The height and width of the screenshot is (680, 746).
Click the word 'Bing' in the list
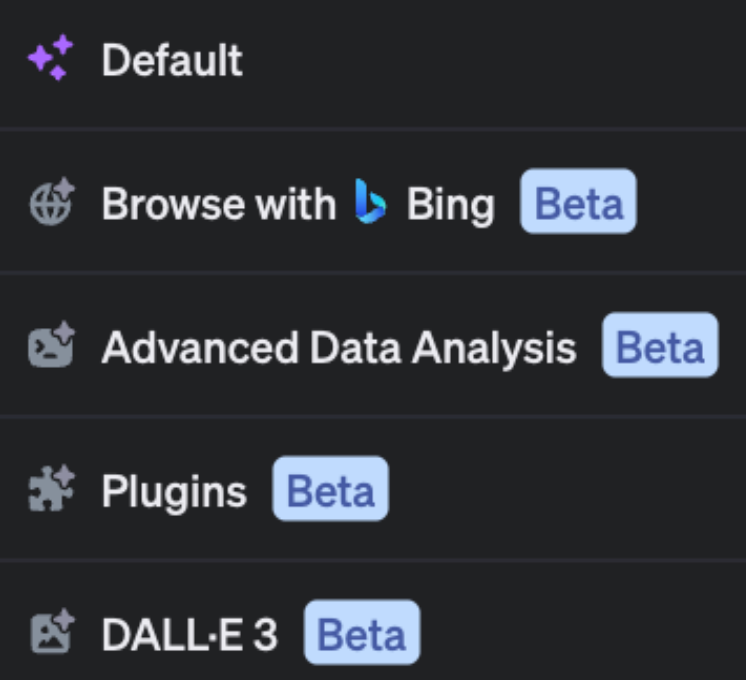(450, 204)
